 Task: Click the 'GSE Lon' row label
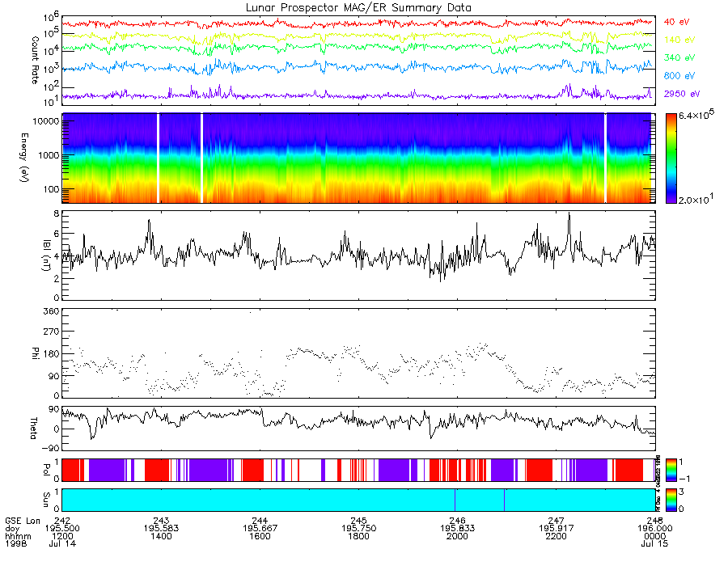coord(23,521)
